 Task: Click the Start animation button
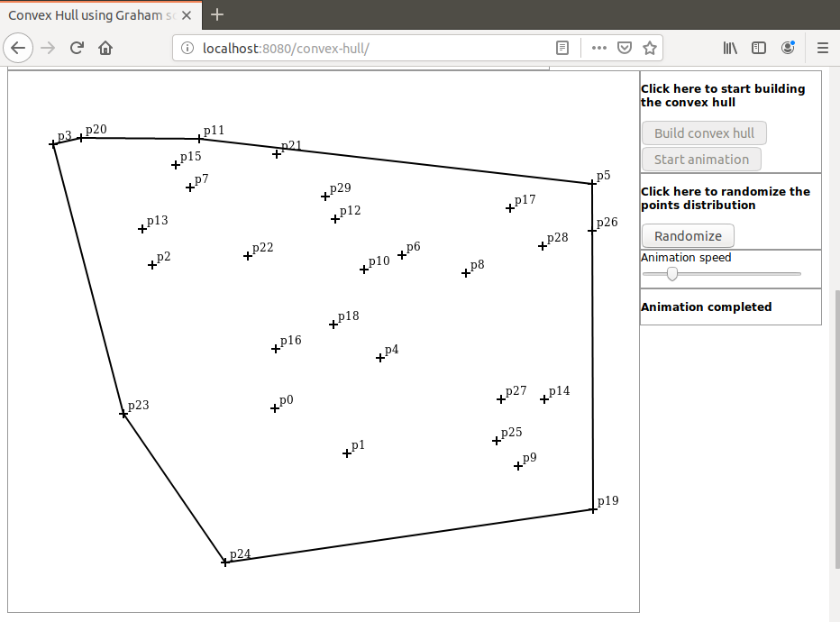[701, 160]
